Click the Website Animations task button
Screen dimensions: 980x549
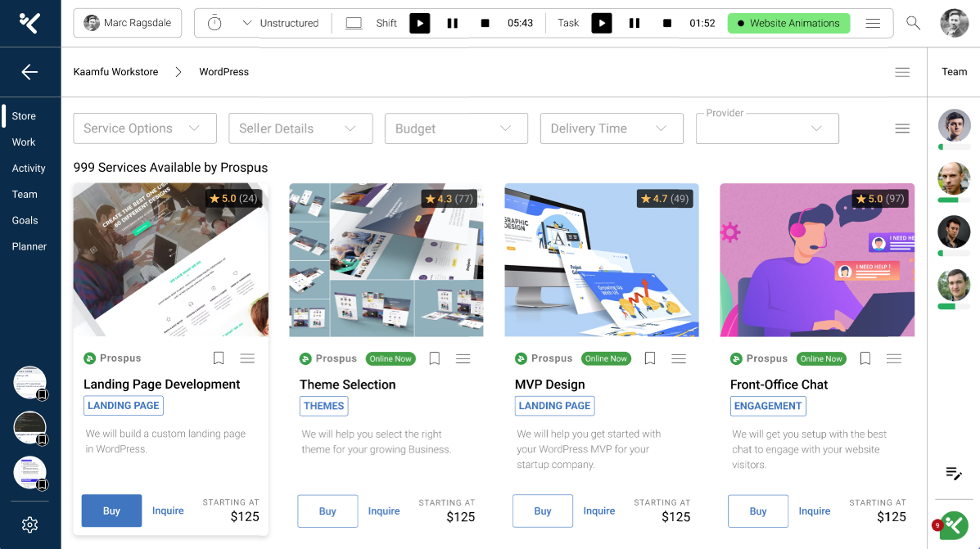(x=788, y=23)
